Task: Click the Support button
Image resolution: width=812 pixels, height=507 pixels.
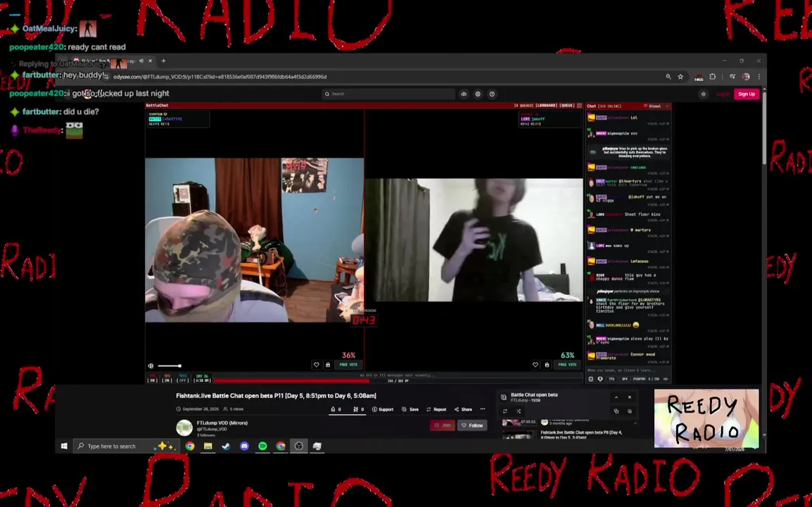Action: 383,409
